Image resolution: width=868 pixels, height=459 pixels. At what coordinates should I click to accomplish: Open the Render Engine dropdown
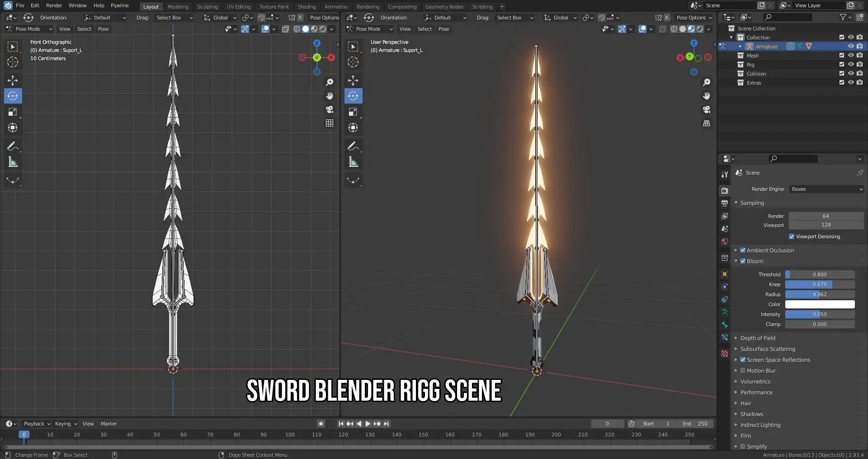click(827, 189)
